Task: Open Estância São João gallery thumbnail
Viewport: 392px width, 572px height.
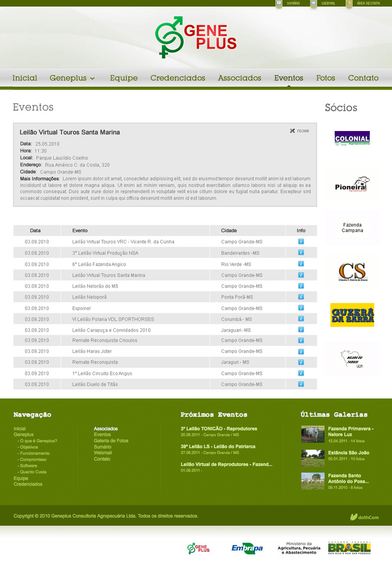Action: [x=313, y=458]
